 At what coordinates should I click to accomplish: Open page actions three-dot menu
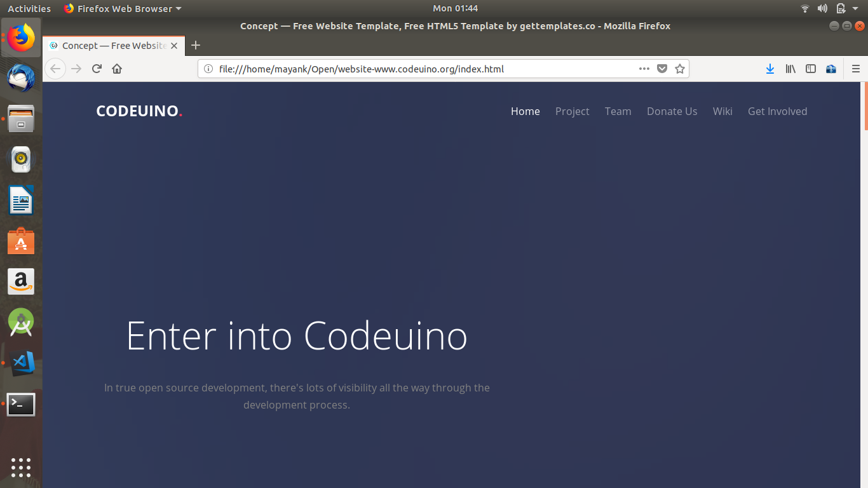coord(644,69)
